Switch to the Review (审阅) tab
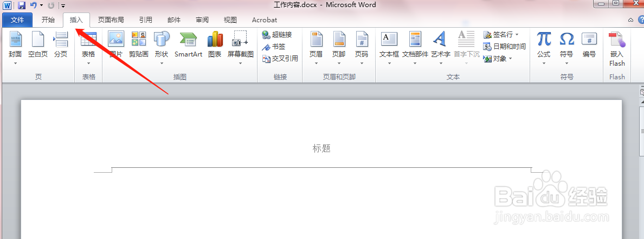644x239 pixels. [202, 20]
